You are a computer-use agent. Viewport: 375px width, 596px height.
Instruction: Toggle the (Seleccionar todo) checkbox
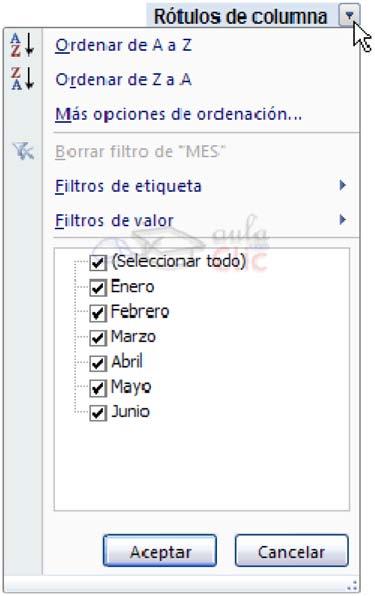(98, 262)
